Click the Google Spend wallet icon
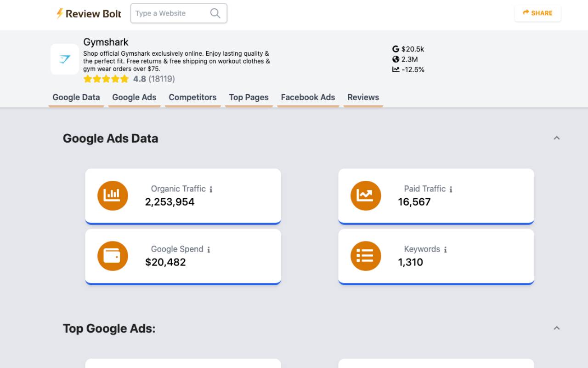The image size is (588, 368). coord(113,256)
